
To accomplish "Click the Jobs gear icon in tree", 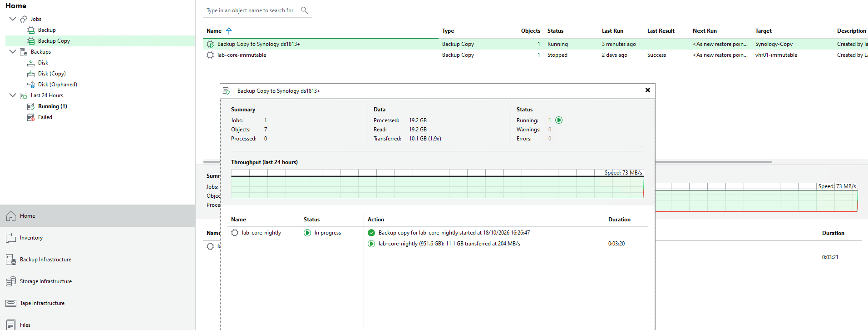I will tap(24, 19).
